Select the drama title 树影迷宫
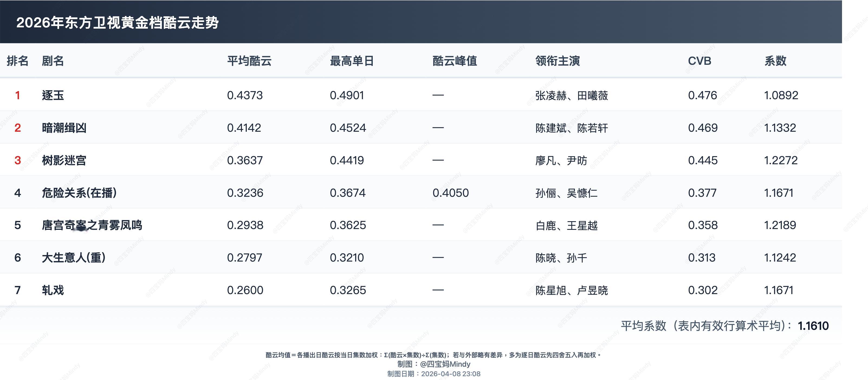Screen dimensions: 868x380 click(x=64, y=160)
